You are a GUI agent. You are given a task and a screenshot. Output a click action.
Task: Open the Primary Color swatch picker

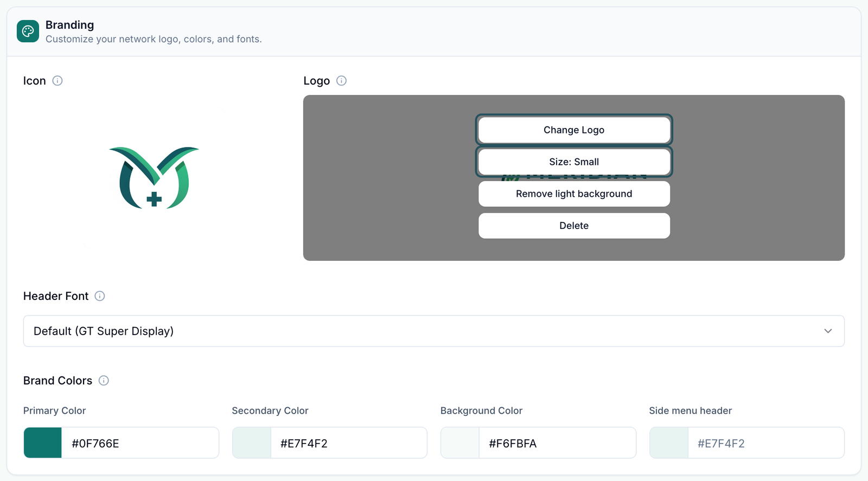pos(43,443)
